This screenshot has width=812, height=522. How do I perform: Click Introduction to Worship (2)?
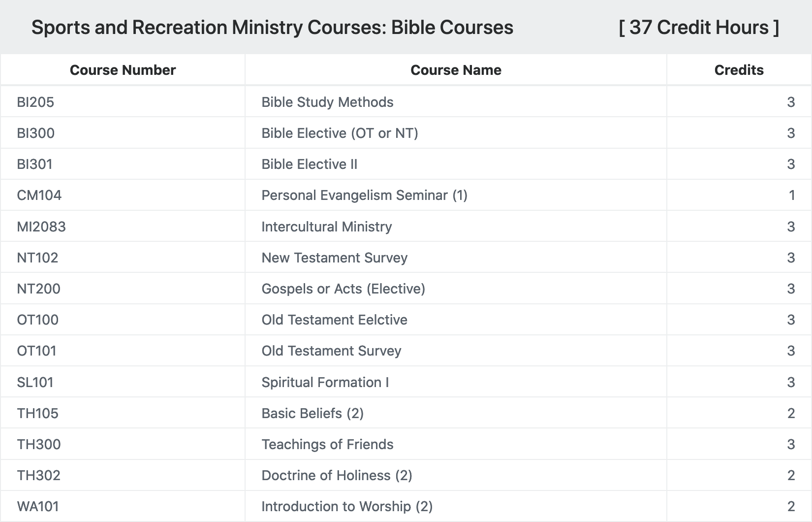(347, 506)
